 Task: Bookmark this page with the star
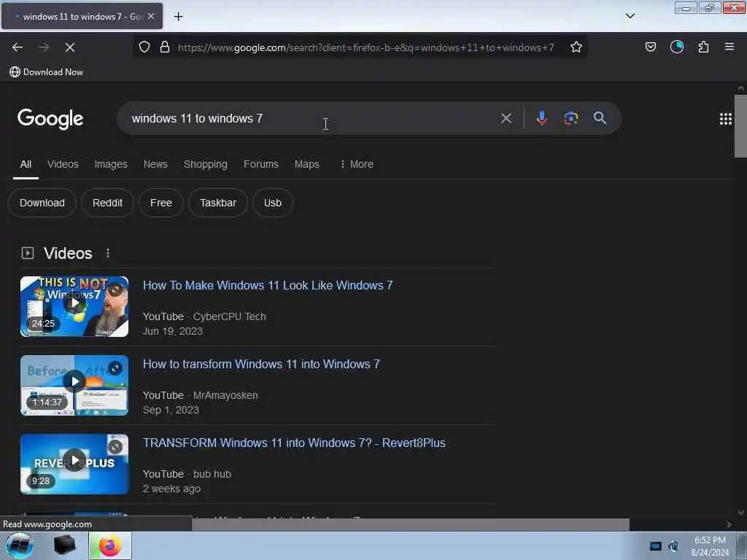coord(576,47)
